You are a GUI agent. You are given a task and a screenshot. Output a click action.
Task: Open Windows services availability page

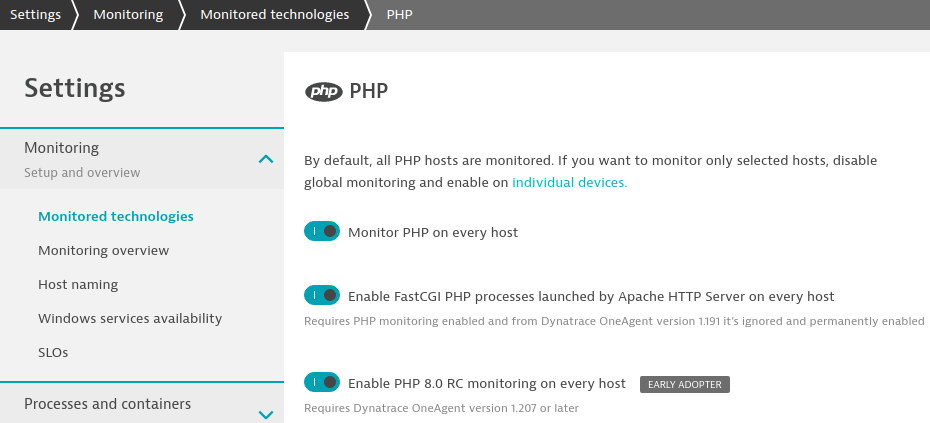[130, 319]
